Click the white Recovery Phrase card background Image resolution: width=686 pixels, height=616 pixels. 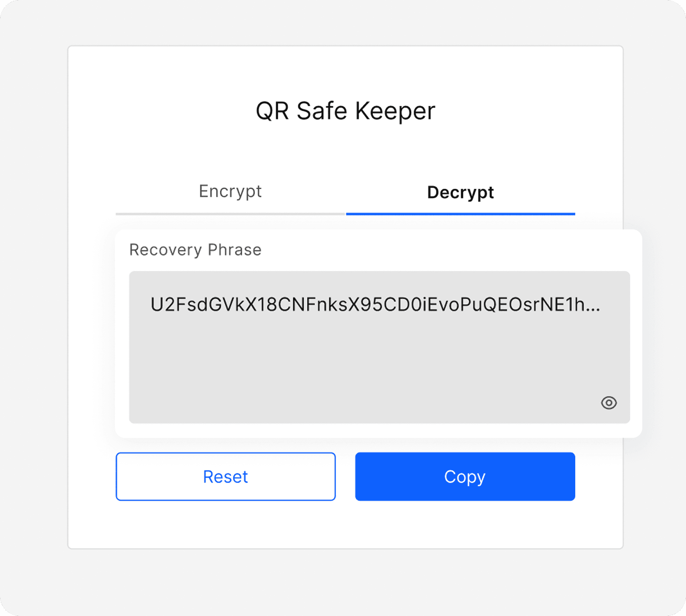click(417, 249)
